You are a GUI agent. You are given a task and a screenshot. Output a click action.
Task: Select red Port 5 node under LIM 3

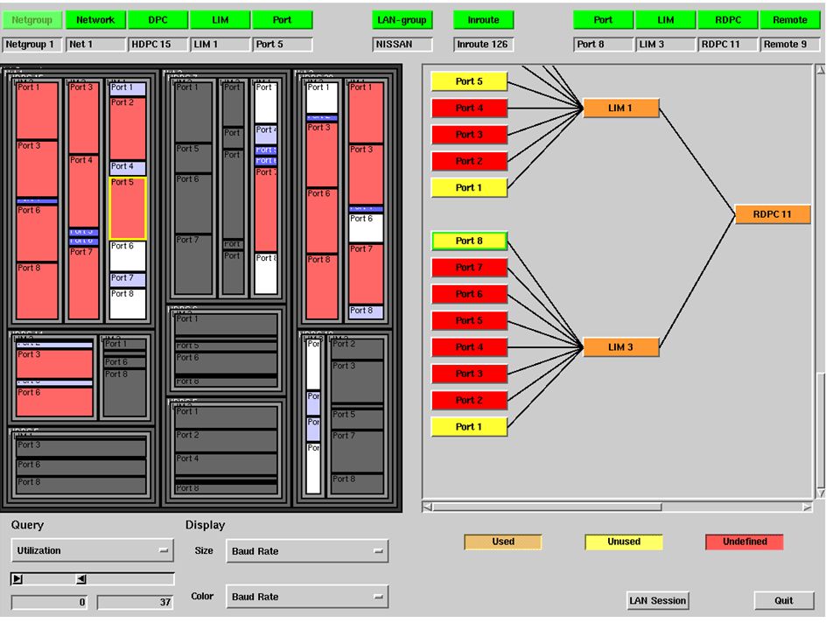click(469, 320)
